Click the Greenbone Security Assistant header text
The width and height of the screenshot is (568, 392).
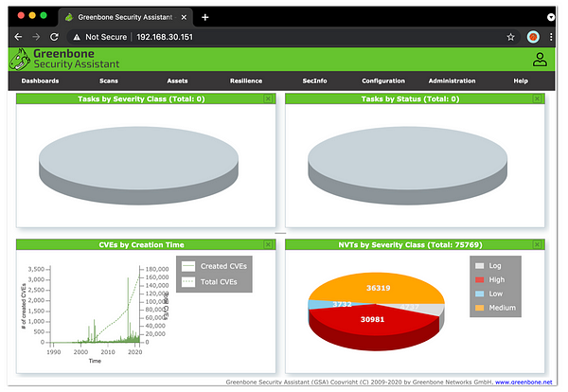(76, 59)
